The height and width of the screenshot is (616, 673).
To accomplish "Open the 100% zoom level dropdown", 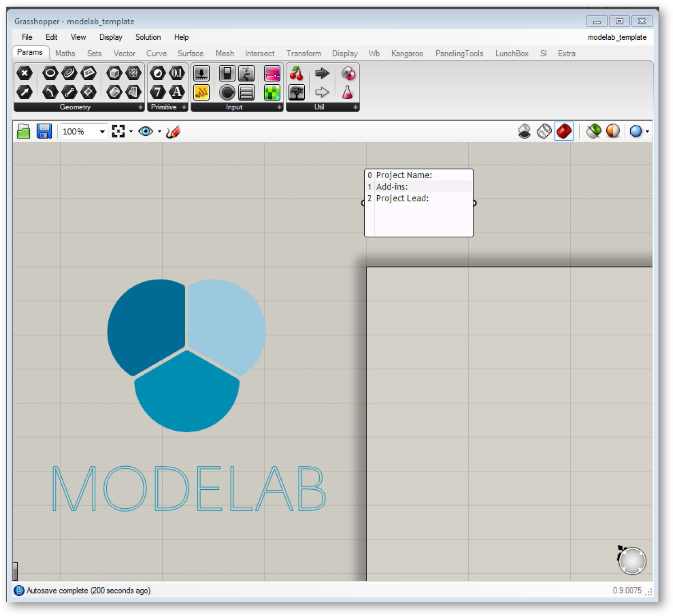I will point(102,132).
